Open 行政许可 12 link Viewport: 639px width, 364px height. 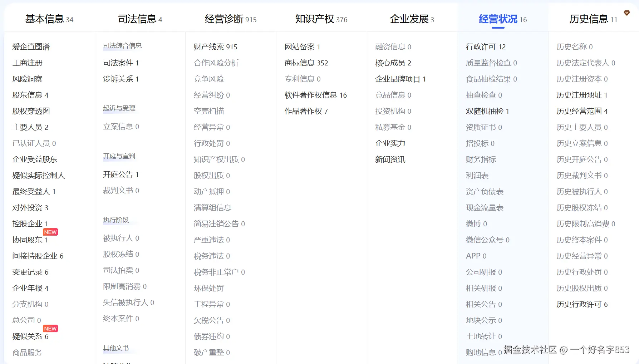tap(486, 47)
